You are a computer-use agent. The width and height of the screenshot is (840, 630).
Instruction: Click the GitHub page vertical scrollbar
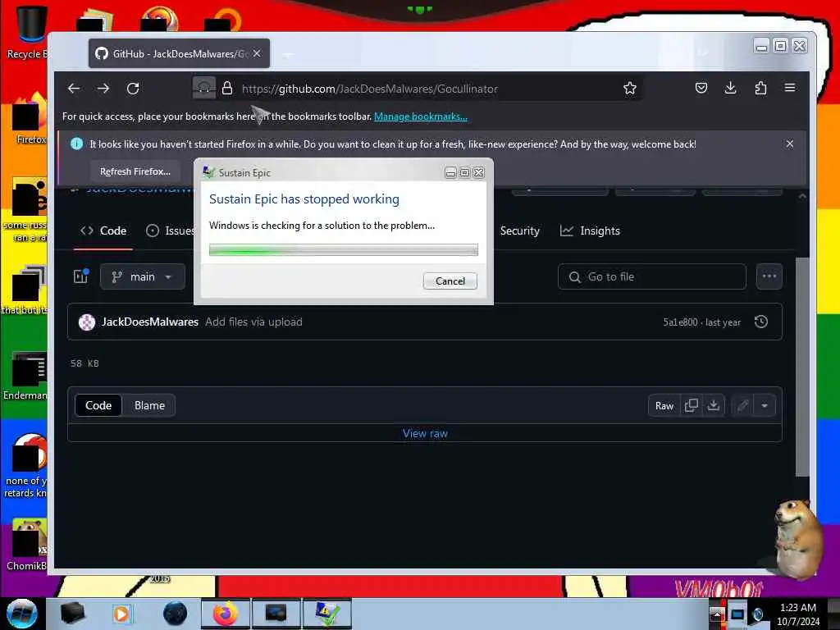802,367
